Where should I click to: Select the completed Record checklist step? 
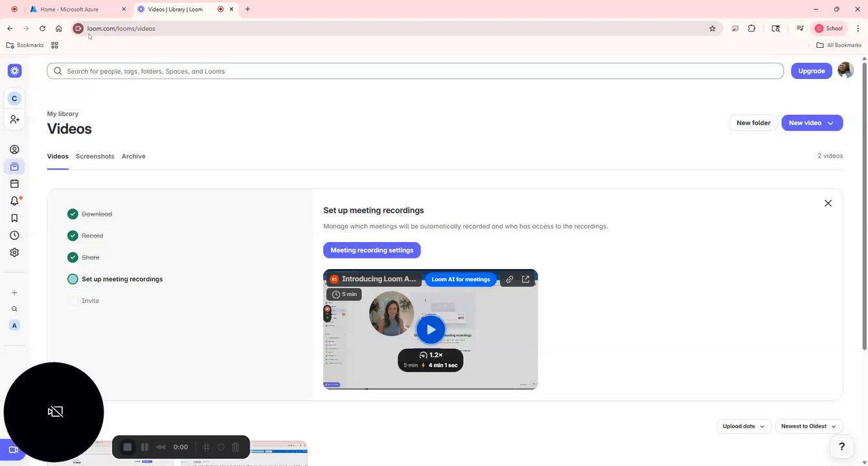click(x=86, y=236)
